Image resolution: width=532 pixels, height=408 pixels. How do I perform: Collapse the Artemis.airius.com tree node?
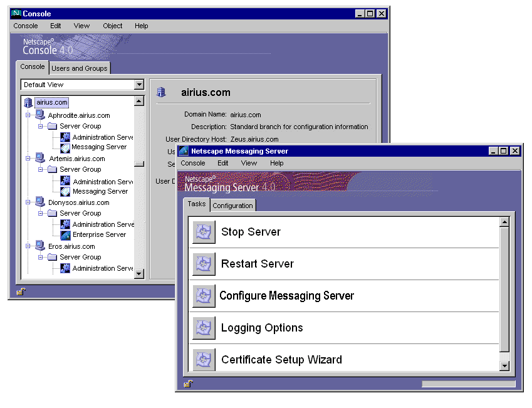28,158
